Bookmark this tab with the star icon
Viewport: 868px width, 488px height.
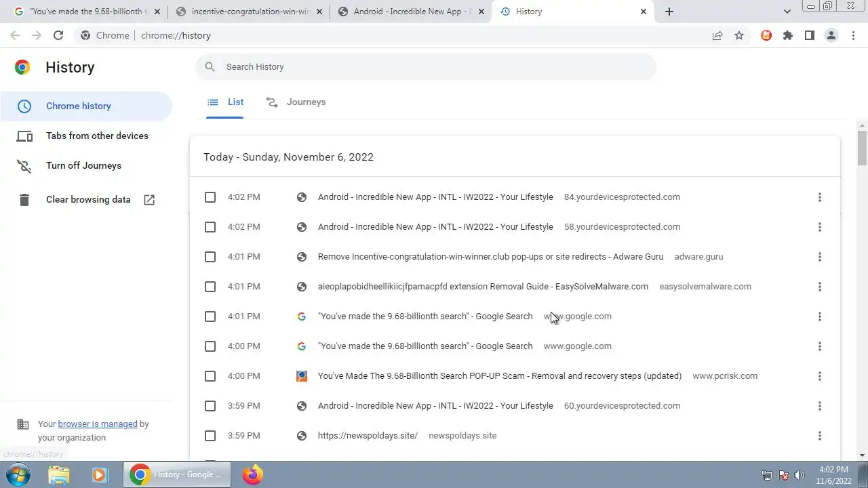click(739, 35)
